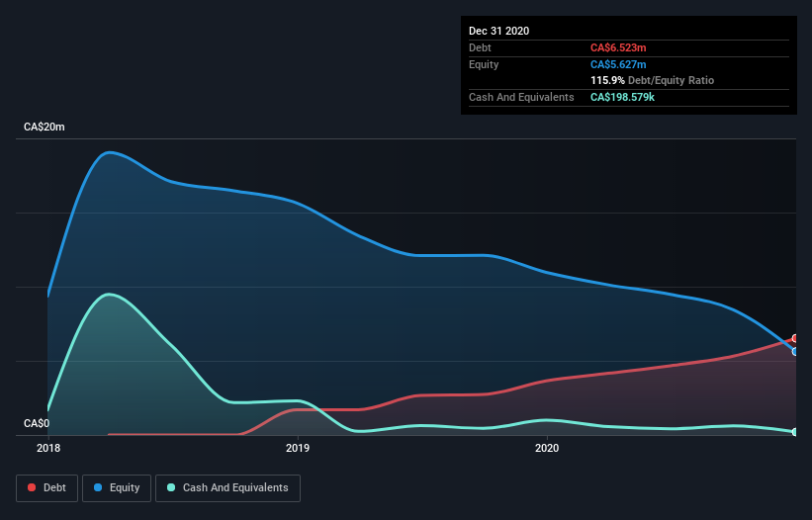Viewport: 812px width, 520px height.
Task: Click the 115.9% Debt/Equity Ratio text
Action: point(652,81)
